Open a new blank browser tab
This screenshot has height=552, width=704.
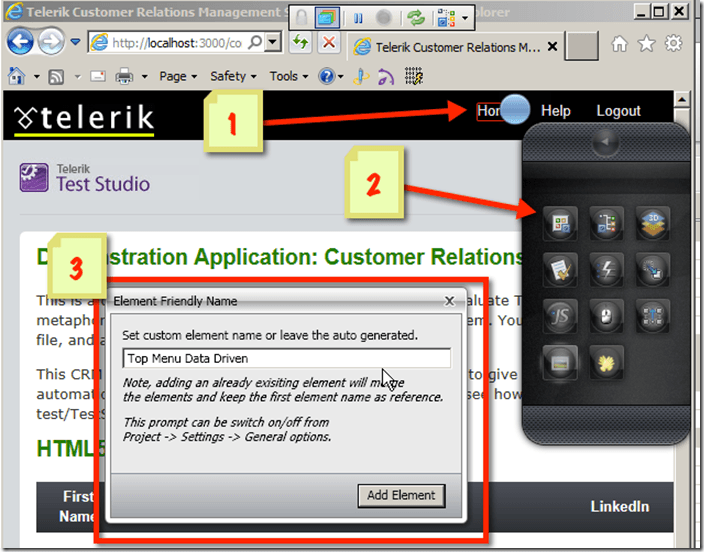(x=581, y=45)
